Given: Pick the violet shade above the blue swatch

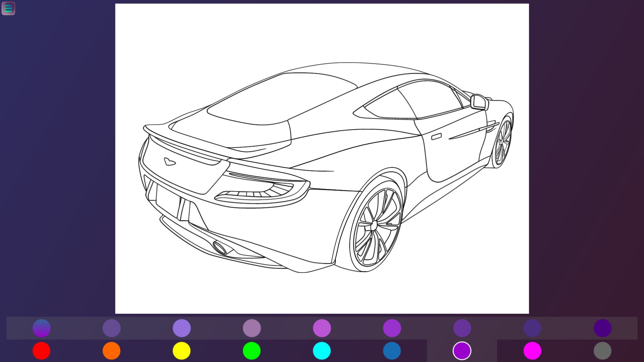Looking at the screenshot, I should tap(392, 328).
